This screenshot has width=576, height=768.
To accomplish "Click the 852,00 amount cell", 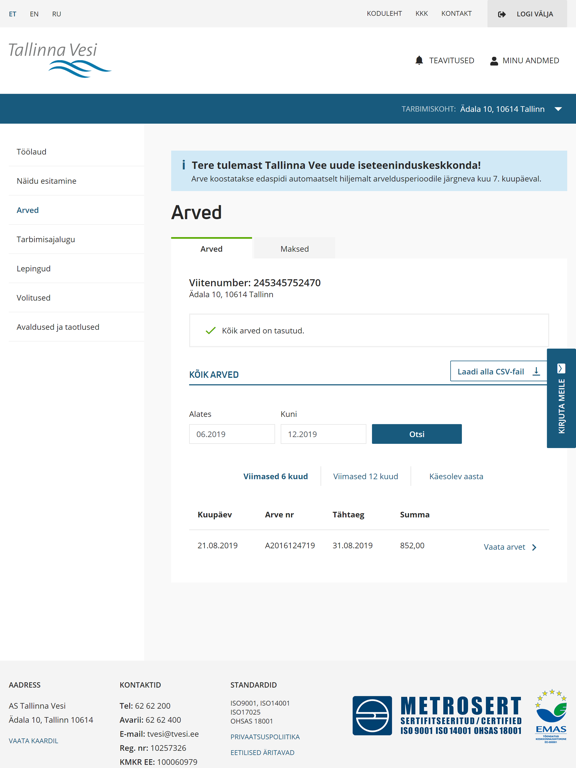I will pos(412,545).
